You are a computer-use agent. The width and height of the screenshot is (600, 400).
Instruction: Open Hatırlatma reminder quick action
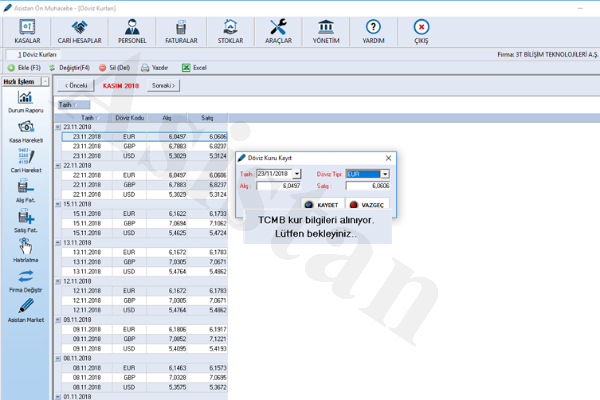click(x=26, y=250)
